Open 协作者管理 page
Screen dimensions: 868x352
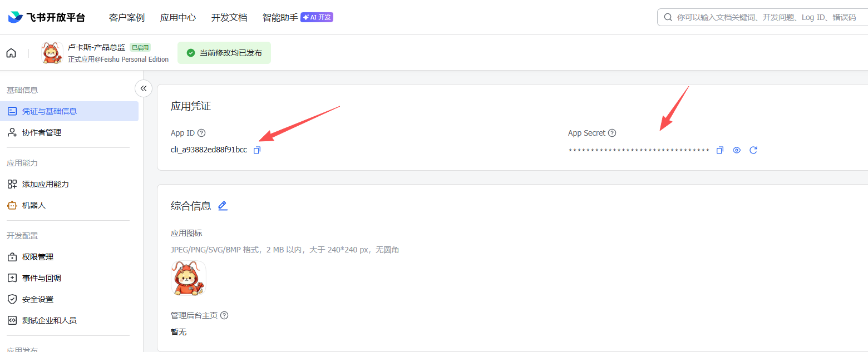point(42,132)
